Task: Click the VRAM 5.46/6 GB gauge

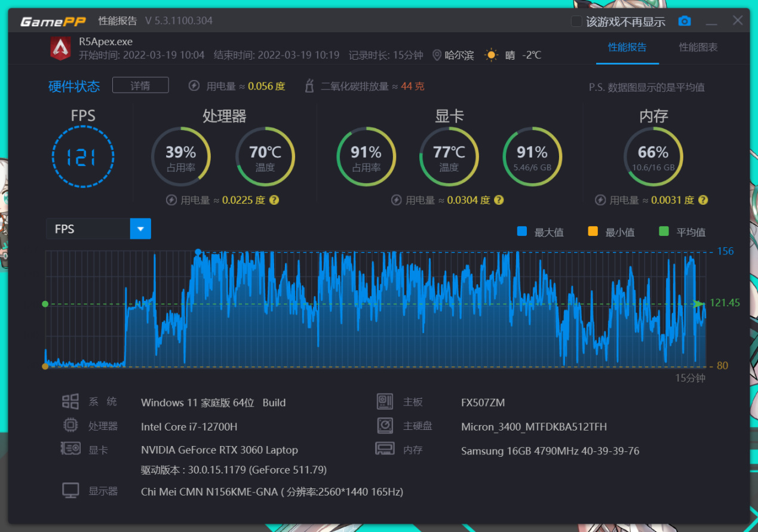Action: pyautogui.click(x=532, y=156)
